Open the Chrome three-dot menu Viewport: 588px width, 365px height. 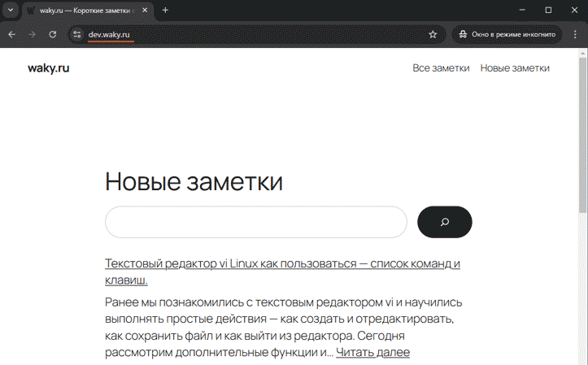tap(575, 34)
